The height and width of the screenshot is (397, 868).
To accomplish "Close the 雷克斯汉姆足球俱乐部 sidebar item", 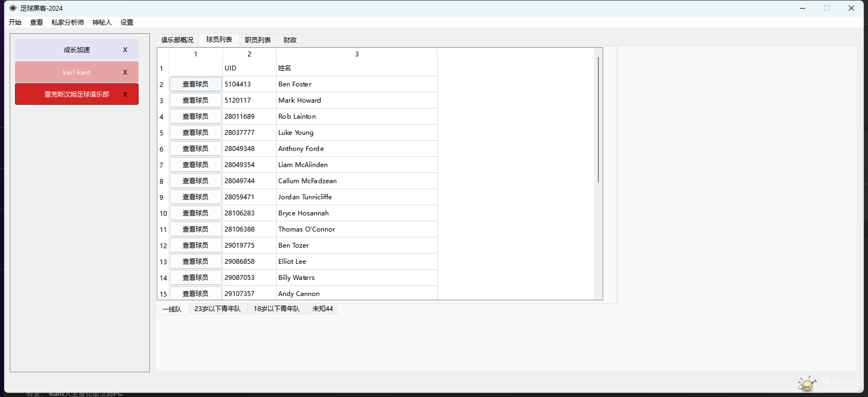I will pyautogui.click(x=125, y=95).
